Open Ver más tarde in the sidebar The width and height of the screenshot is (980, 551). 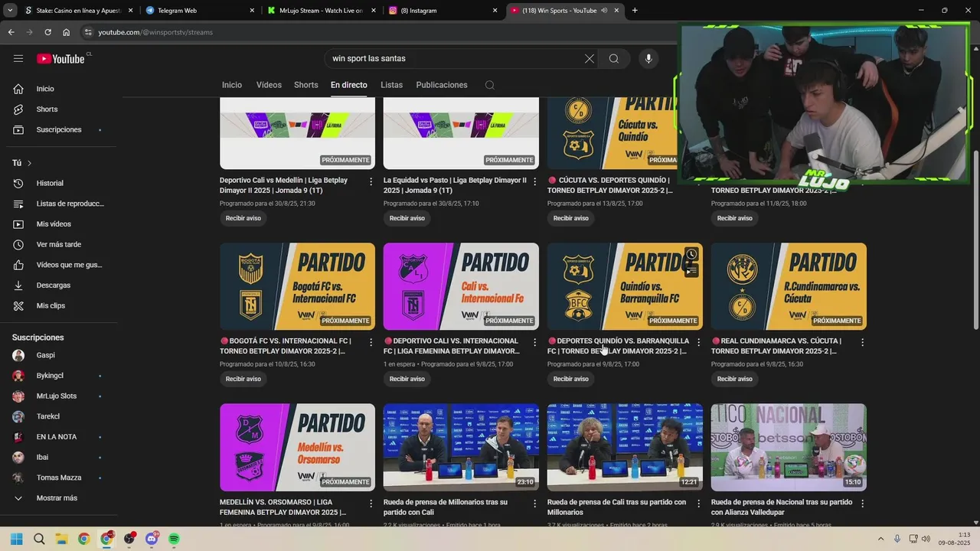(x=58, y=245)
